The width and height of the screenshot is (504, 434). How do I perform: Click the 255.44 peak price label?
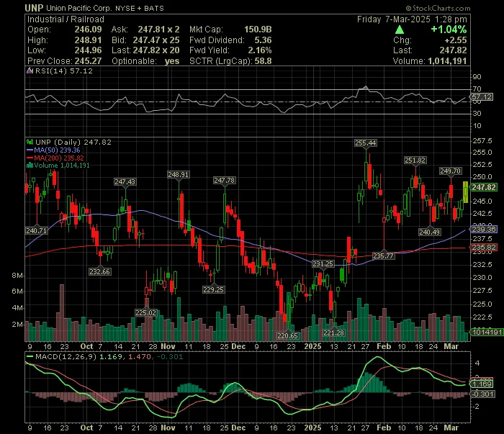(x=366, y=143)
